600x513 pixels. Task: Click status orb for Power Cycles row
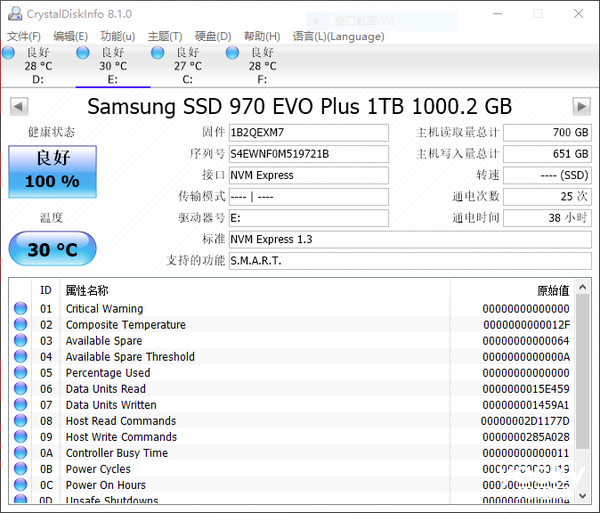point(21,469)
